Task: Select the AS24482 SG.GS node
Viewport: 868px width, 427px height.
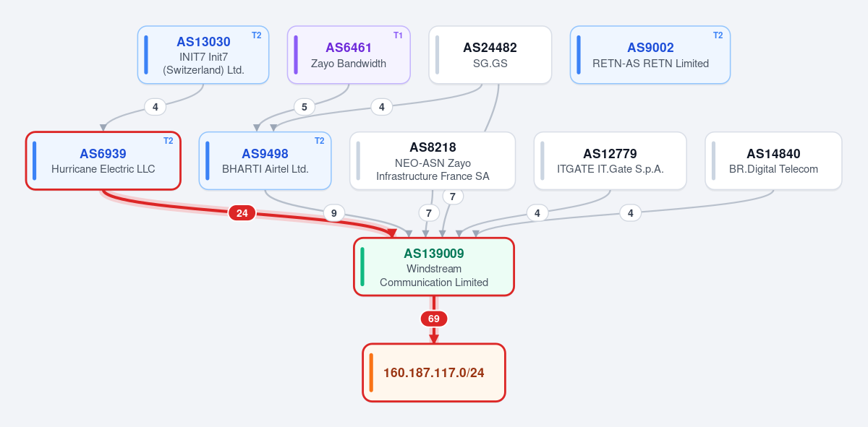Action: 490,55
